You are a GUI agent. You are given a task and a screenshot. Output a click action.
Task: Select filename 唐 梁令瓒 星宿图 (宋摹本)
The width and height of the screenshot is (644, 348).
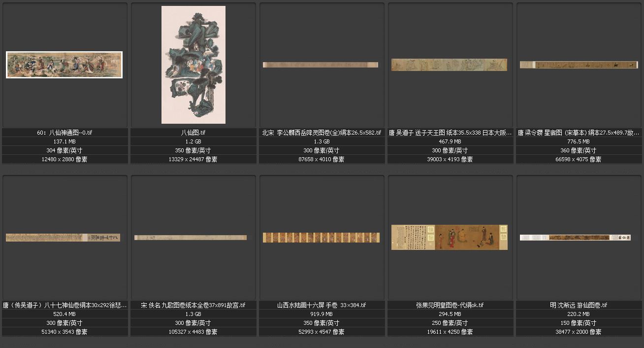pos(579,133)
